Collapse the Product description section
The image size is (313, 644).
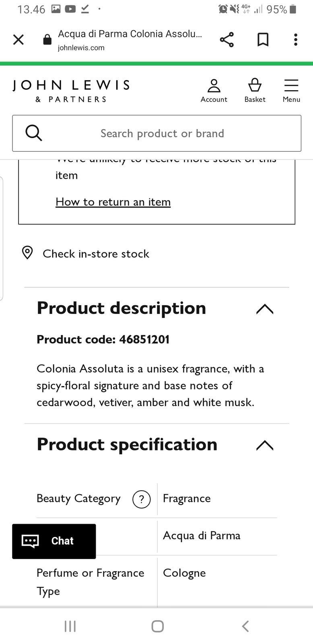tap(264, 309)
